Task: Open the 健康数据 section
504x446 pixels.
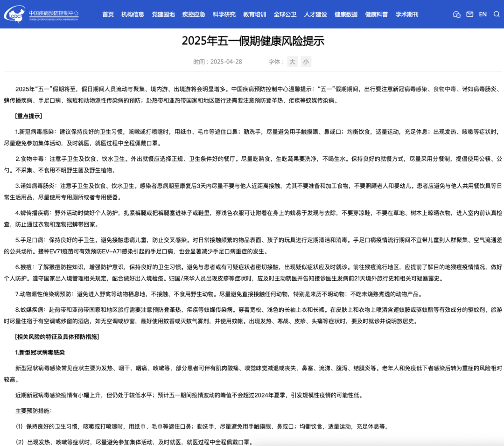Action: click(346, 14)
